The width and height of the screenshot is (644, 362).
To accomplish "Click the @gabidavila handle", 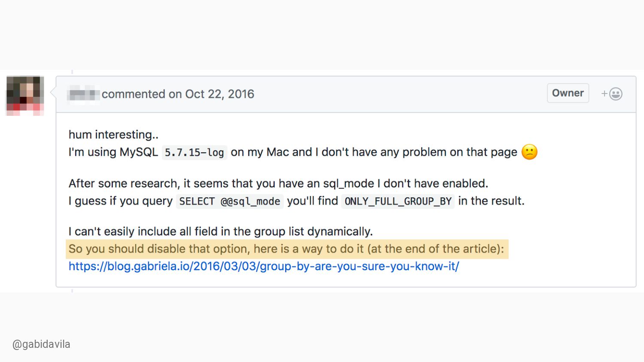I will (41, 344).
